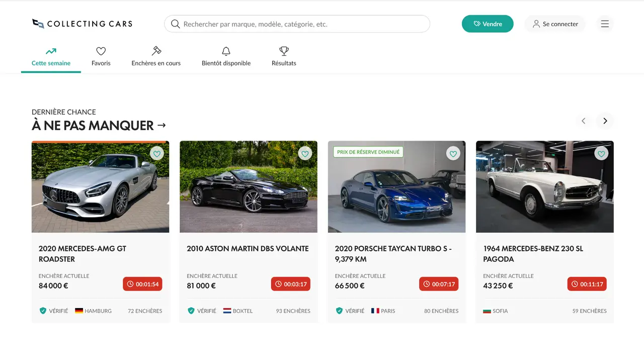Favorite the Mercedes-AMG GT Roadster heart
The width and height of the screenshot is (644, 351).
click(157, 154)
